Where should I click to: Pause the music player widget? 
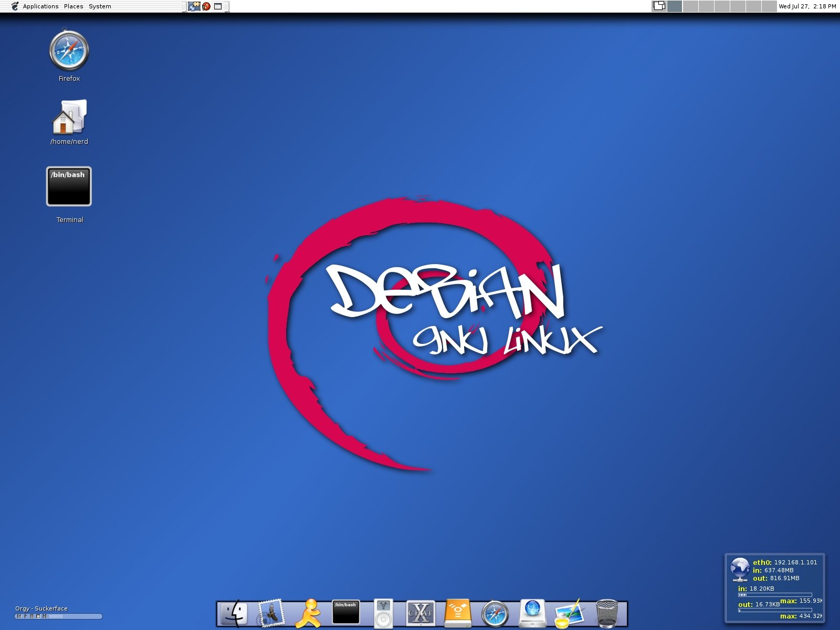(x=31, y=616)
